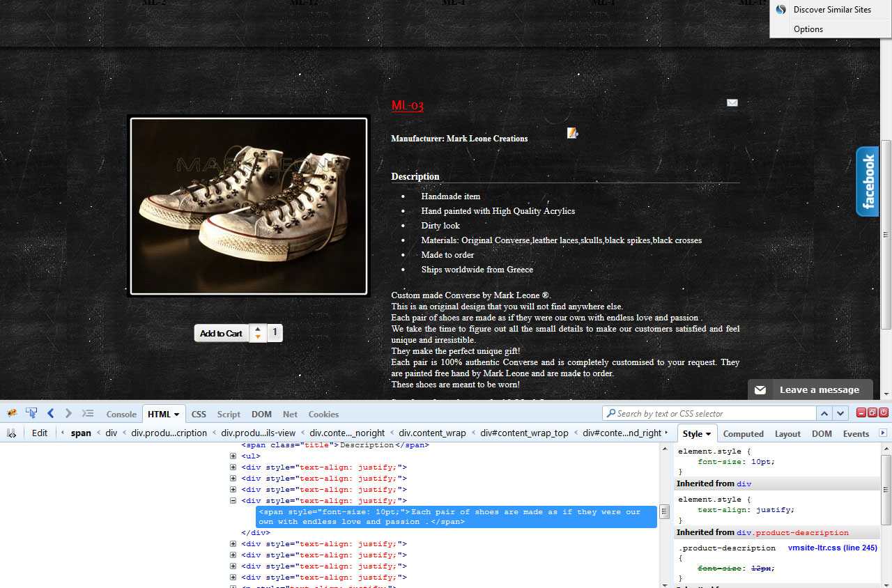This screenshot has width=892, height=588.
Task: Click the HTML panel vertical scrollbar handle
Action: click(665, 512)
